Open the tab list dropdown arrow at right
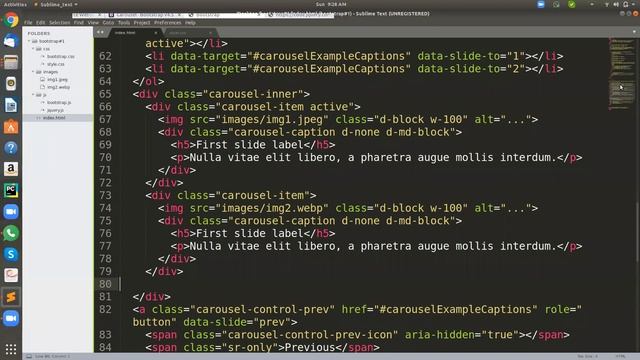 pyautogui.click(x=634, y=32)
